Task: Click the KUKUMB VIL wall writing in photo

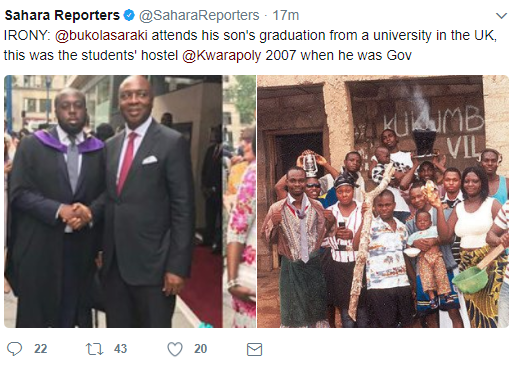Action: (x=433, y=132)
